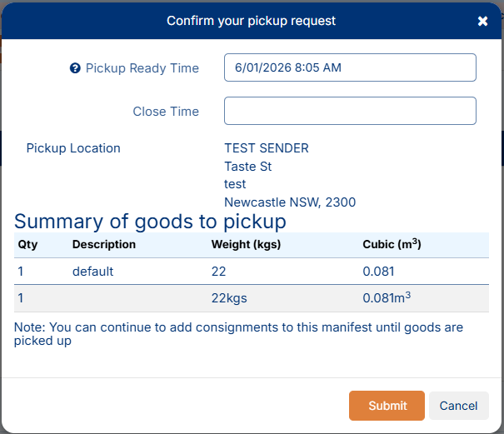The height and width of the screenshot is (434, 504).
Task: Click the Pickup Location label
Action: click(73, 148)
